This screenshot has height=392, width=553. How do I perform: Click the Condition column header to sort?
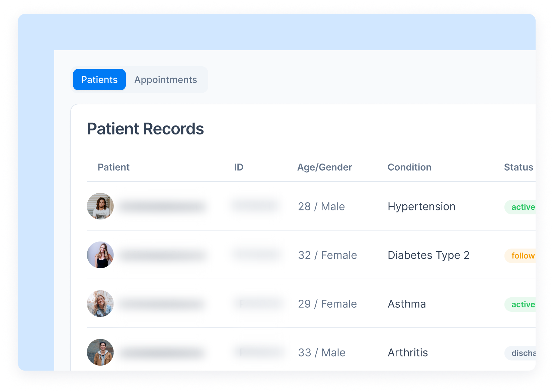point(409,167)
